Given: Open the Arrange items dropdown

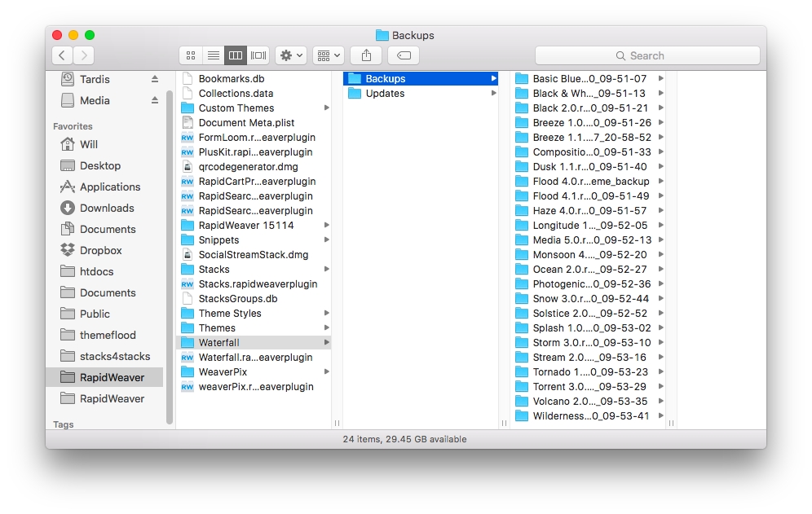Looking at the screenshot, I should (x=329, y=55).
